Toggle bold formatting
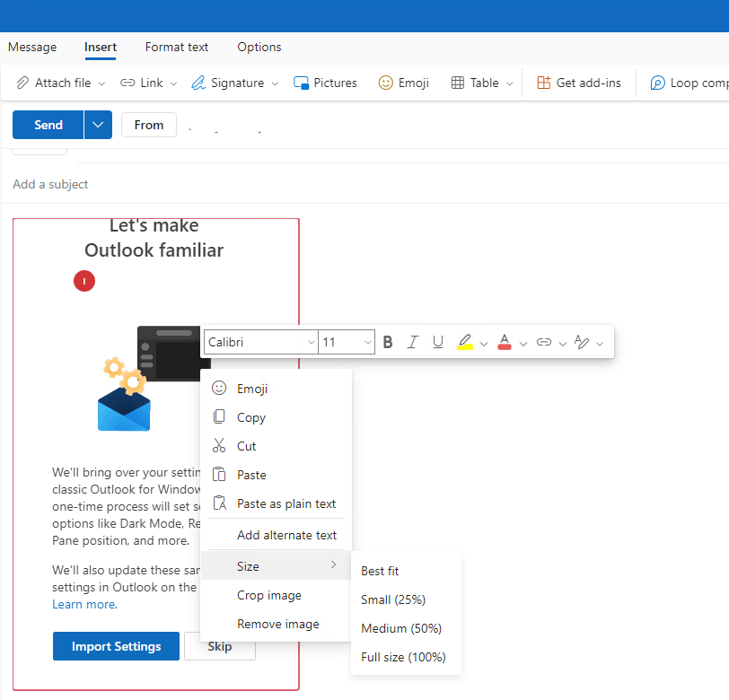 (387, 341)
